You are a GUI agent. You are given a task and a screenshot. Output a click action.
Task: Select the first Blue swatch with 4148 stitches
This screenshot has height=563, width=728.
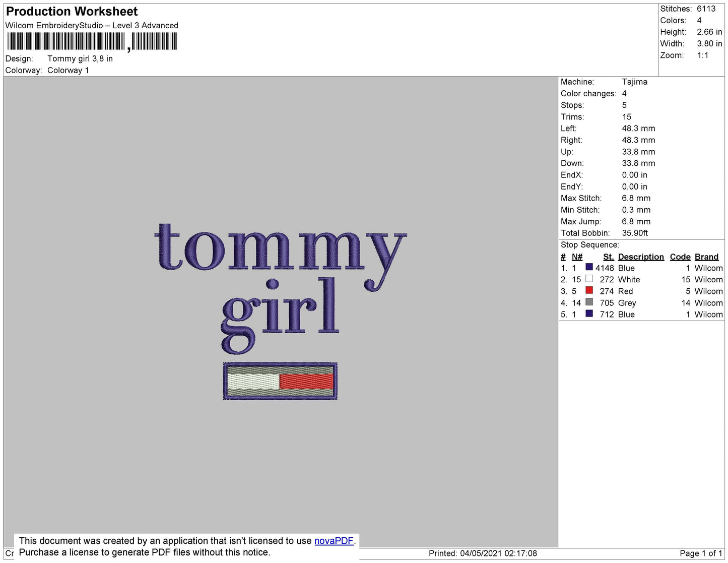click(x=589, y=267)
